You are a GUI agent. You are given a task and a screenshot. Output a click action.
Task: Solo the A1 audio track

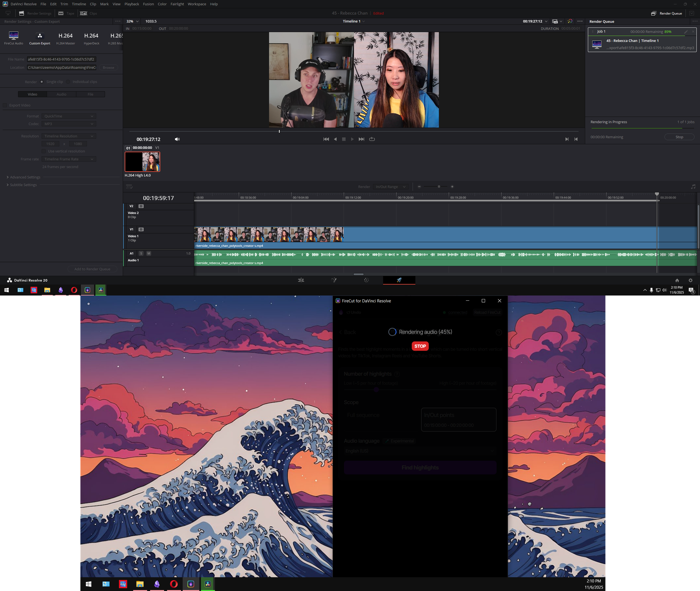coord(141,253)
